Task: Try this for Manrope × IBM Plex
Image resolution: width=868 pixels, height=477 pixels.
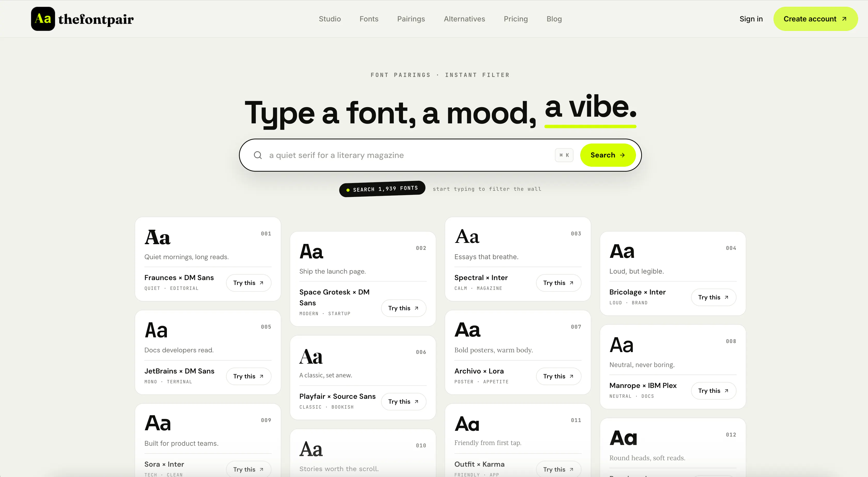Action: click(x=713, y=391)
